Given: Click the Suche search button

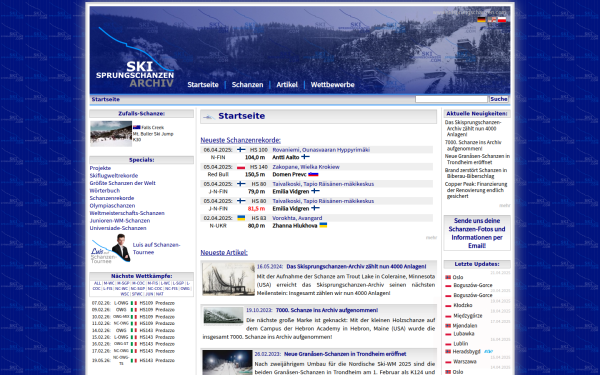Looking at the screenshot, I should (499, 99).
